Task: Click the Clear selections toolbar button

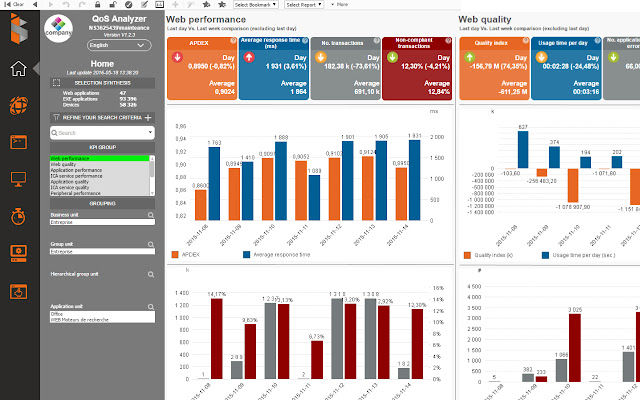Action: pyautogui.click(x=14, y=4)
